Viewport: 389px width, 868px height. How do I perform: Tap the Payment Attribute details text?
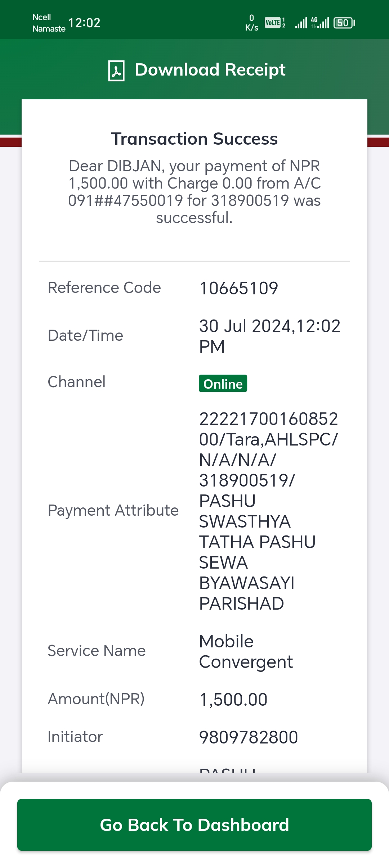(x=269, y=511)
